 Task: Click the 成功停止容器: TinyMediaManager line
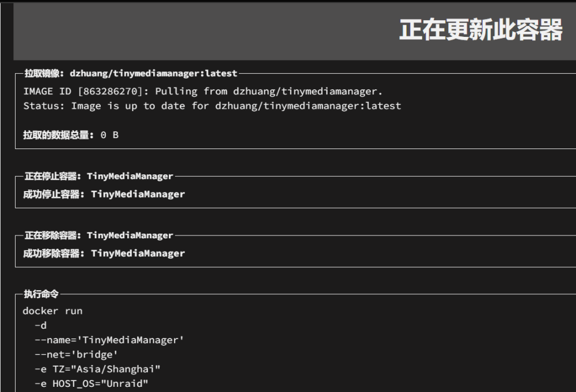tap(104, 194)
